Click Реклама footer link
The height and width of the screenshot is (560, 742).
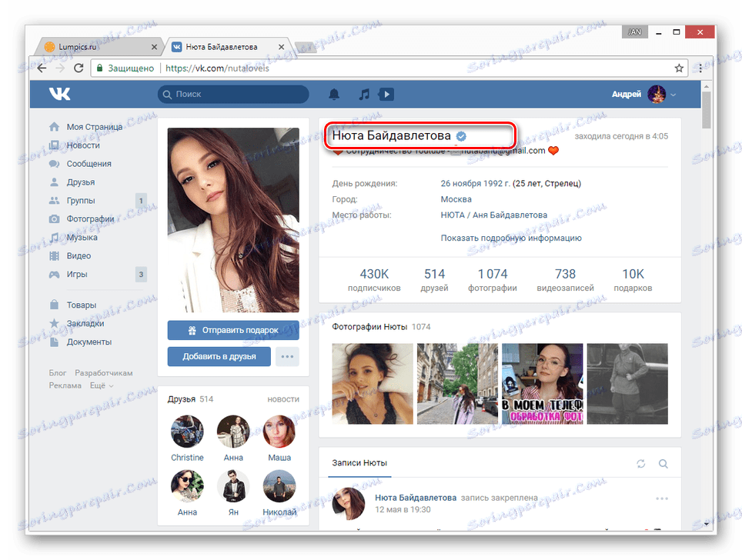[65, 385]
